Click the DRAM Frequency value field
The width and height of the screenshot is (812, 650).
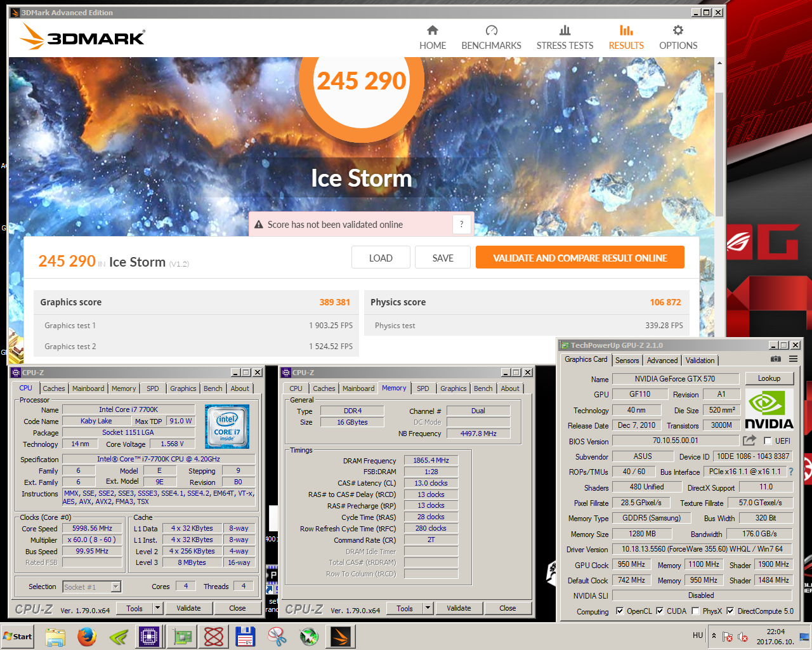point(431,460)
